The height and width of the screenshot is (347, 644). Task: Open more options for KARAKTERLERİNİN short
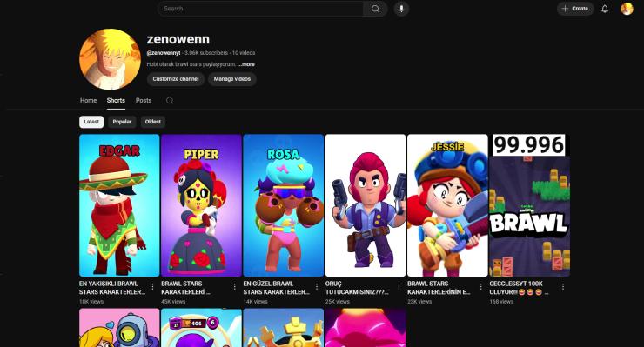[x=481, y=286]
